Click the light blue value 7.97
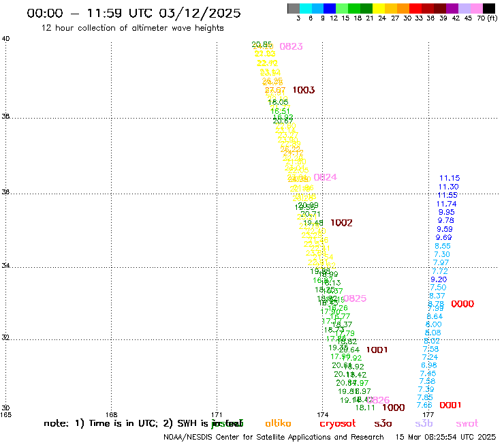This screenshot has width=504, height=443. (x=441, y=263)
